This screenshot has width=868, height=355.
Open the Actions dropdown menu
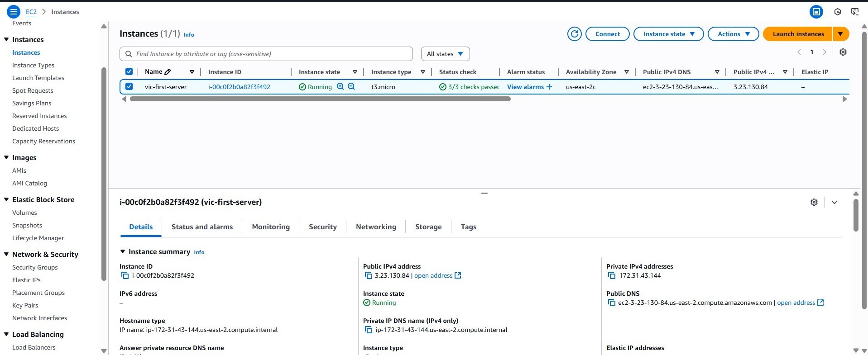733,34
